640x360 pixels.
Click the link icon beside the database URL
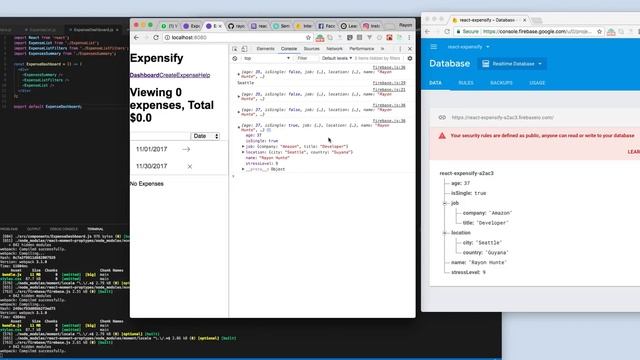point(442,118)
